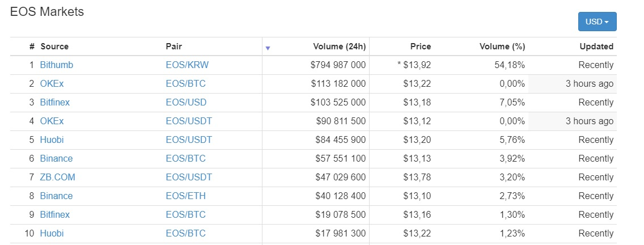This screenshot has width=644, height=245.
Task: Sort by Source column header
Action: [54, 47]
